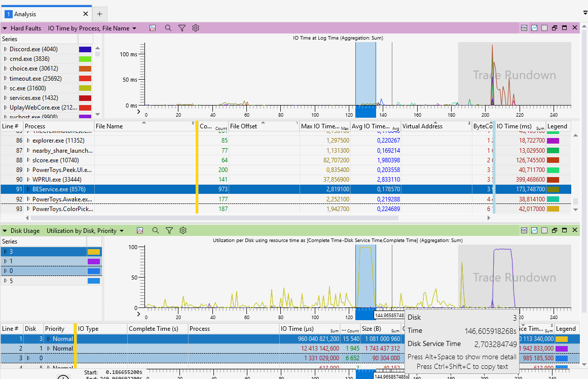This screenshot has width=588, height=379.
Task: Select the WPRUI.exe (33444) row
Action: tap(286, 180)
